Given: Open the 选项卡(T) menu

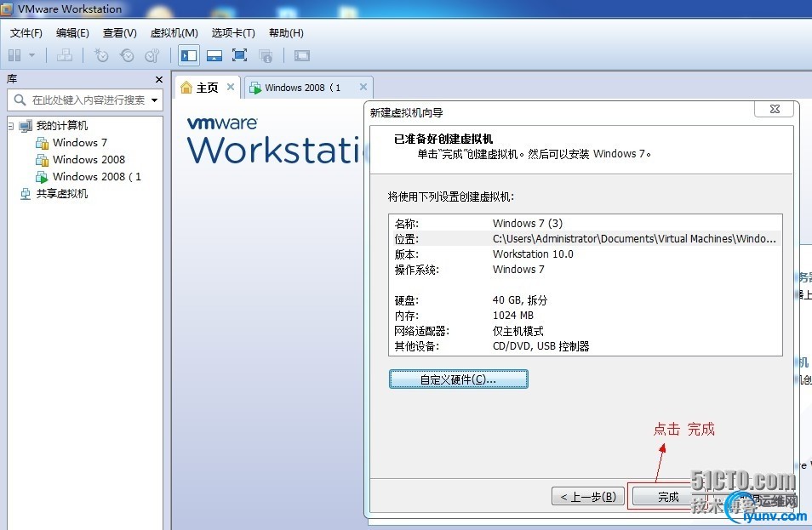Looking at the screenshot, I should tap(233, 33).
